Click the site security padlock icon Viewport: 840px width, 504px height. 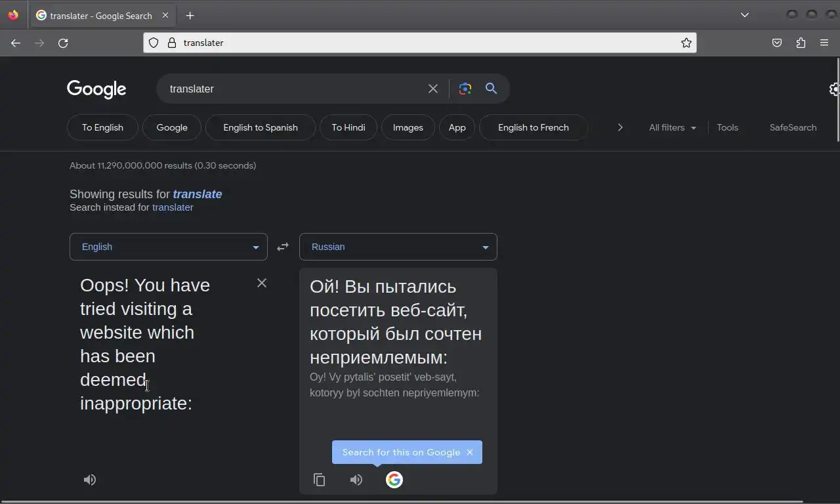(x=172, y=43)
